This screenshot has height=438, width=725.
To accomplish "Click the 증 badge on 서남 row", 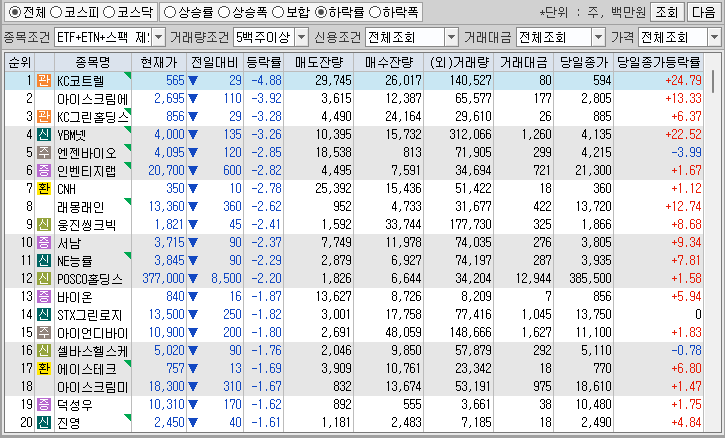I will [44, 242].
